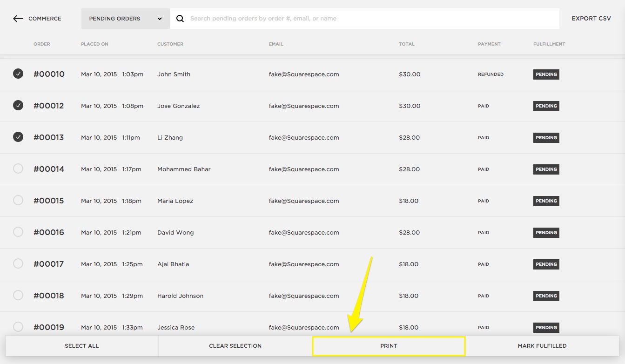Click inside the search orders field

(326, 19)
